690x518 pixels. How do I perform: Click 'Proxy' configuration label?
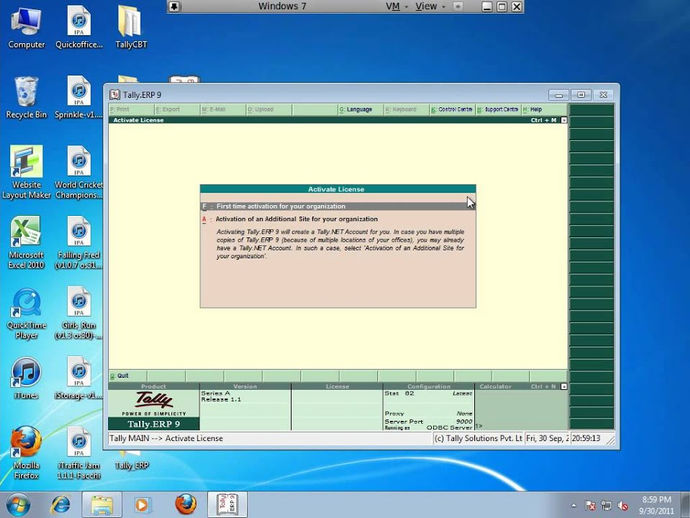pyautogui.click(x=394, y=413)
